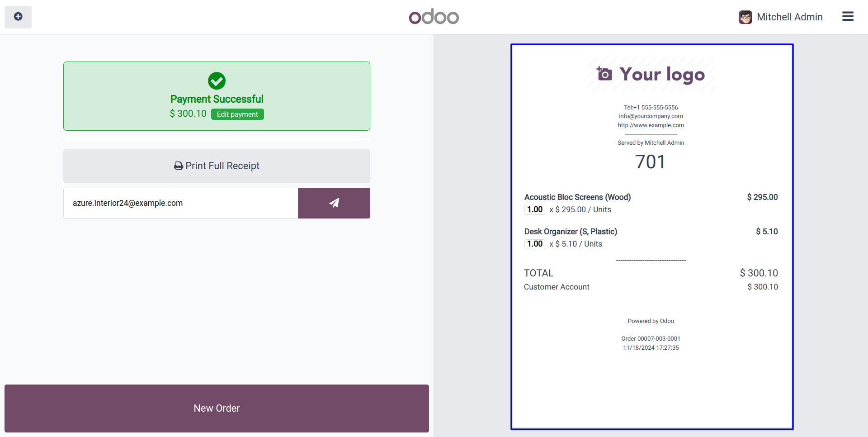
Task: Click the Desk Organizer quantity 1.00 badge
Action: click(535, 244)
